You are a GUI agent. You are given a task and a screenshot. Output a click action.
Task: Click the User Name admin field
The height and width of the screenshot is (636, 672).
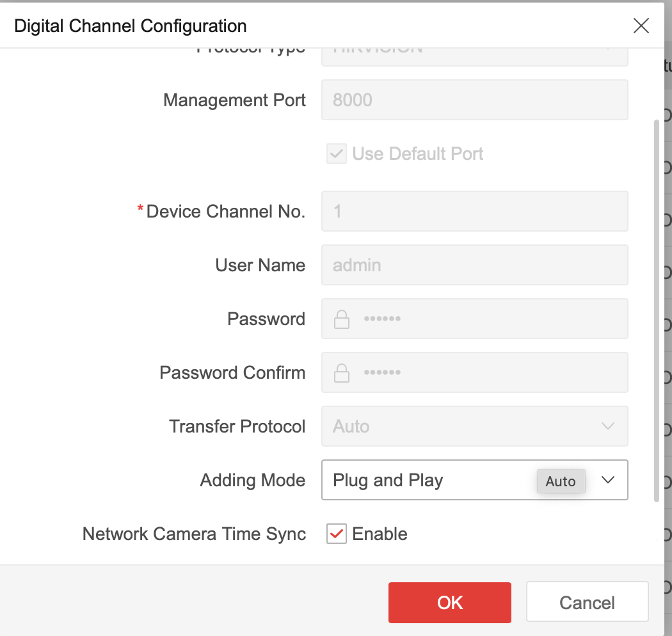(474, 265)
